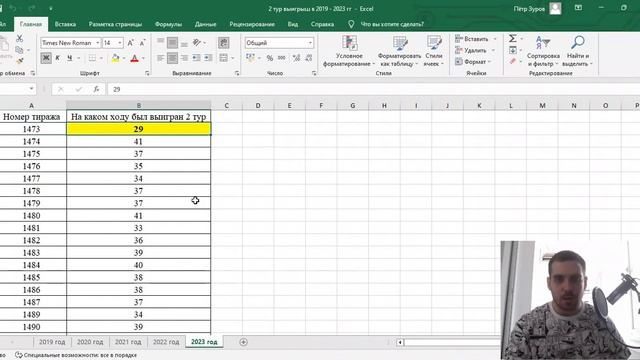
Task: Click the Merge and Center icon
Action: coord(223,58)
